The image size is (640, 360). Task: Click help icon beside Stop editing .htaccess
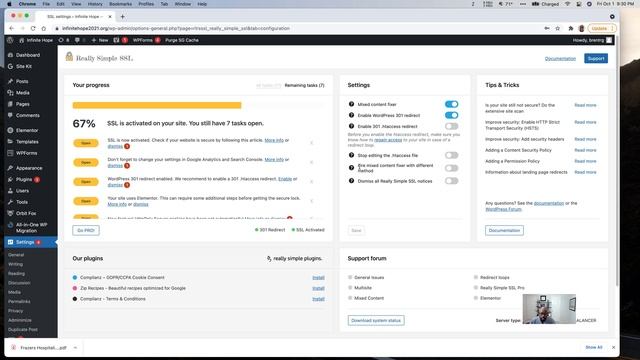351,155
